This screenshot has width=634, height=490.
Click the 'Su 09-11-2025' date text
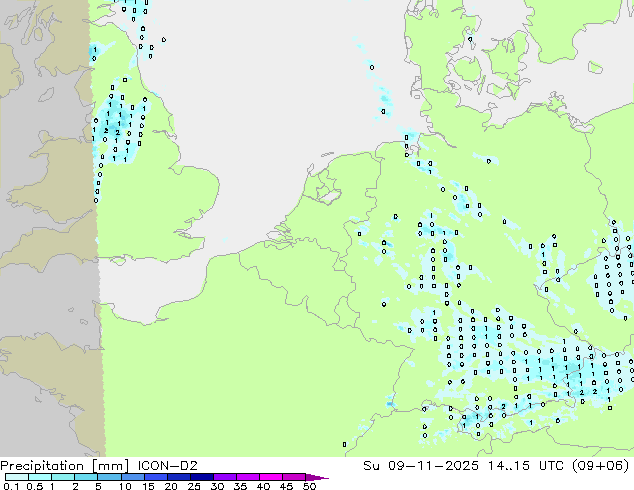click(x=421, y=466)
